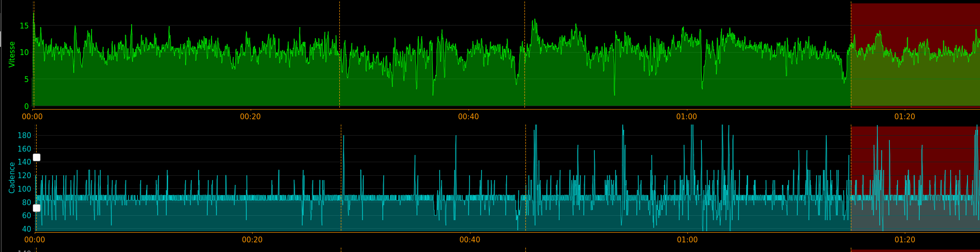The image size is (980, 252).
Task: Click the 10 value on the Vitesse axis
Action: click(x=24, y=53)
